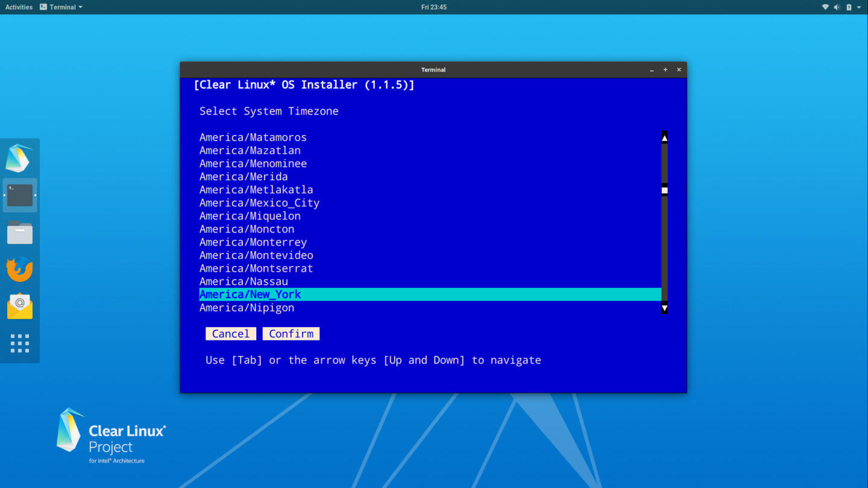Launch Firefox from the dock

coord(19,269)
